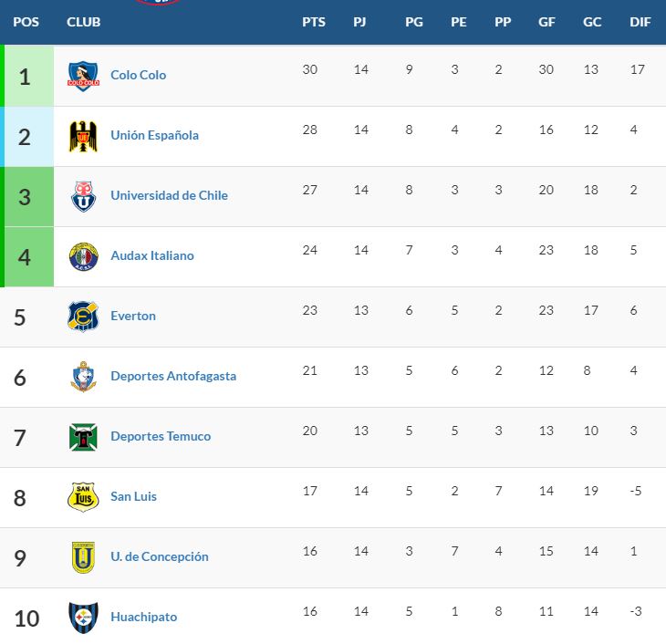Viewport: 666px width, 644px height.
Task: Click the CLUB column header
Action: 84,22
